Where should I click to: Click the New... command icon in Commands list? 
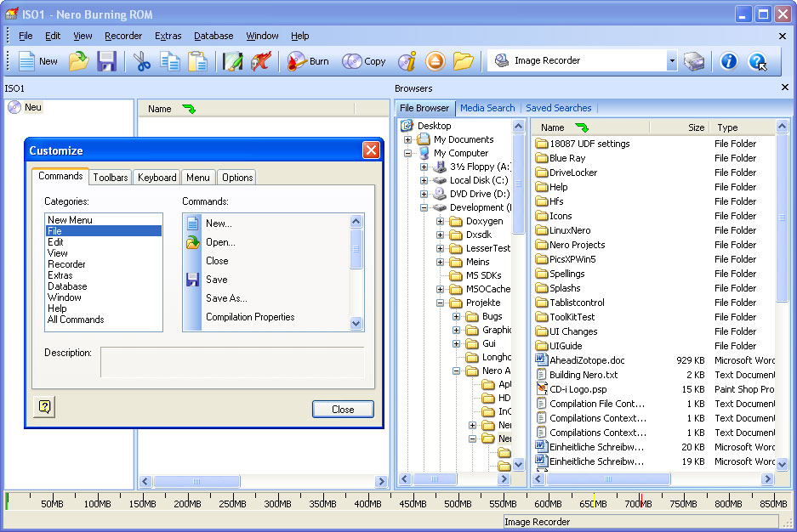pos(192,224)
